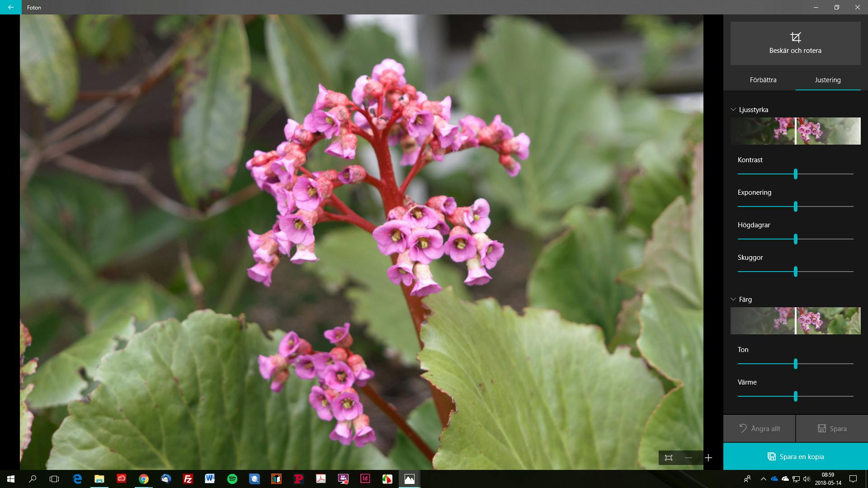Open the Action Center notifications
Viewport: 868px width, 488px height.
[853, 479]
